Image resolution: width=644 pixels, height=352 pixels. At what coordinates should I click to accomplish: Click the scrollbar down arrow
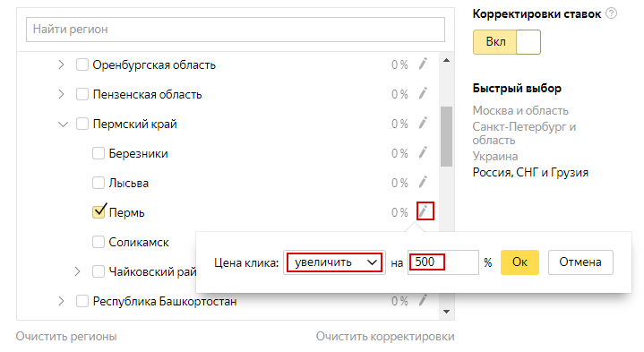446,312
